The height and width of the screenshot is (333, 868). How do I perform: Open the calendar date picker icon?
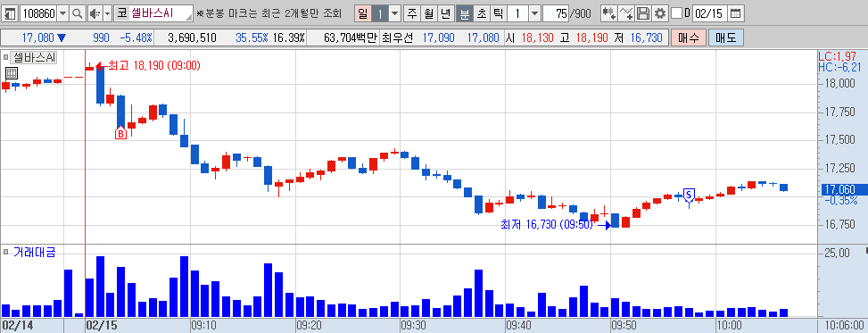point(735,13)
